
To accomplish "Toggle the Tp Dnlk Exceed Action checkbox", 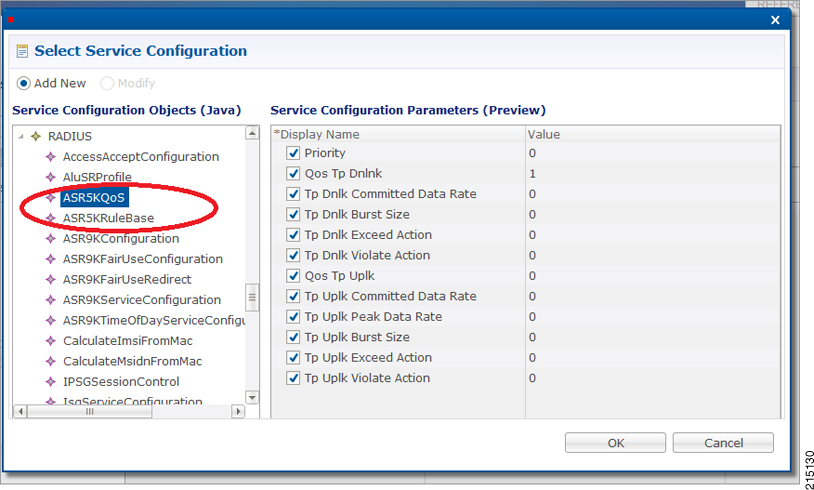I will 293,235.
